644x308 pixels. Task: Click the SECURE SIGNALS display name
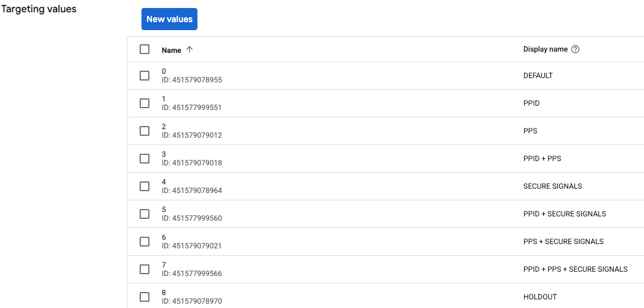pyautogui.click(x=552, y=186)
